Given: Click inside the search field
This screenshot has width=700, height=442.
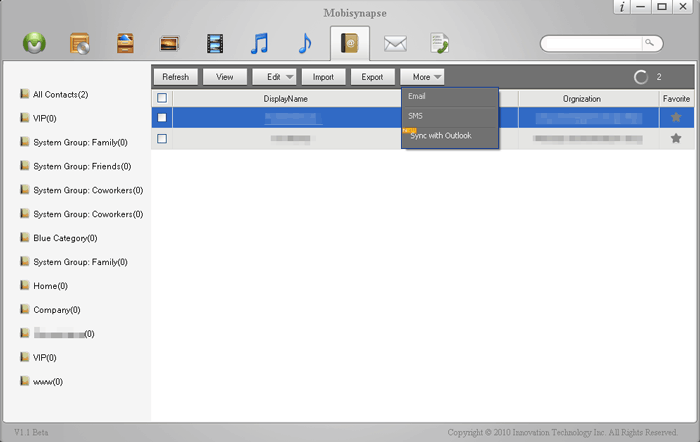Looking at the screenshot, I should 592,43.
